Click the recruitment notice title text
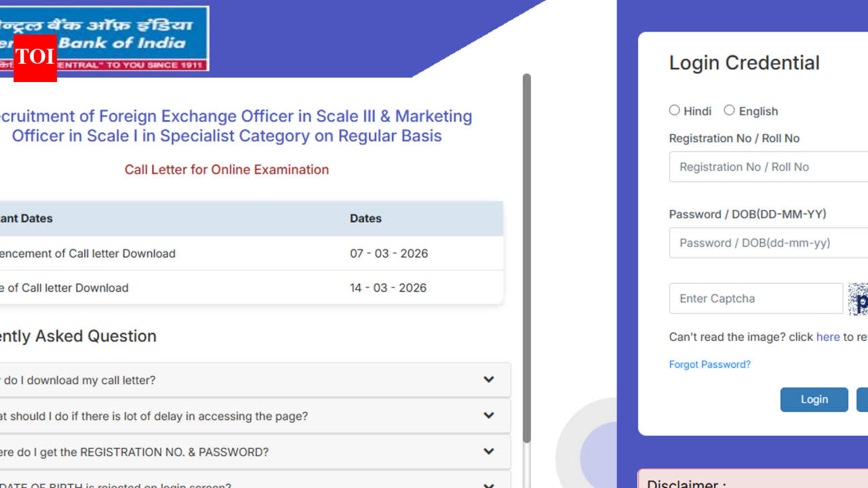Screen dimensions: 868x488 pos(236,126)
